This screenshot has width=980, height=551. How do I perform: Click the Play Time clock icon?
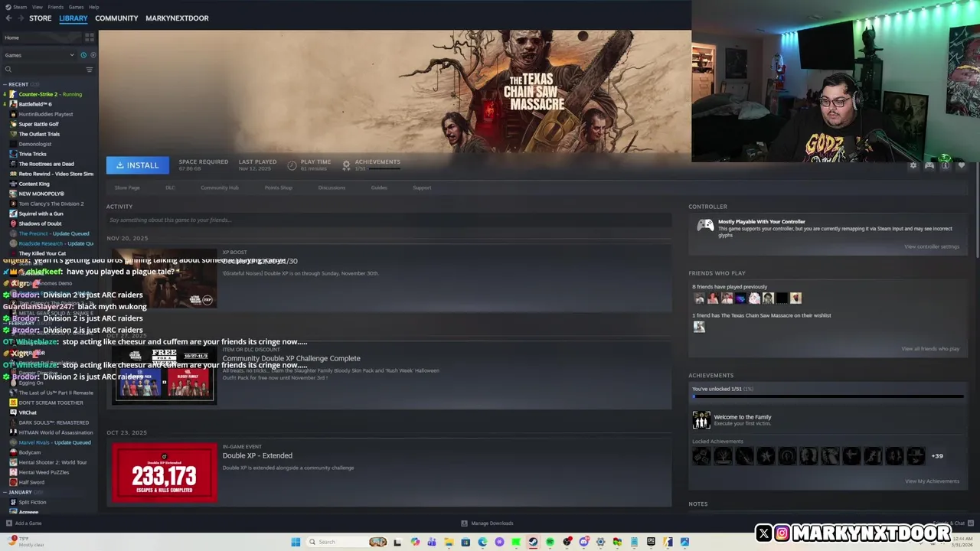292,165
